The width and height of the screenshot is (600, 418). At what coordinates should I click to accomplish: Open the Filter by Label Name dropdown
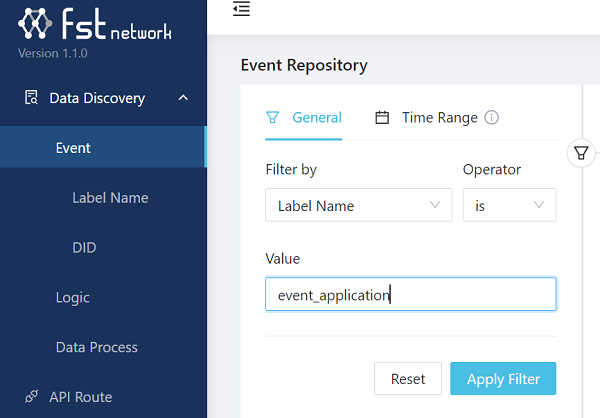pos(358,206)
